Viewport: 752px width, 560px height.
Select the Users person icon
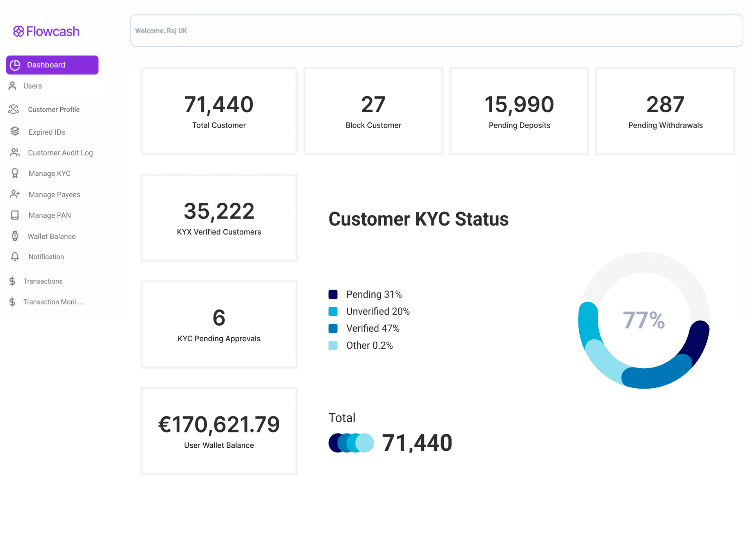coord(12,85)
